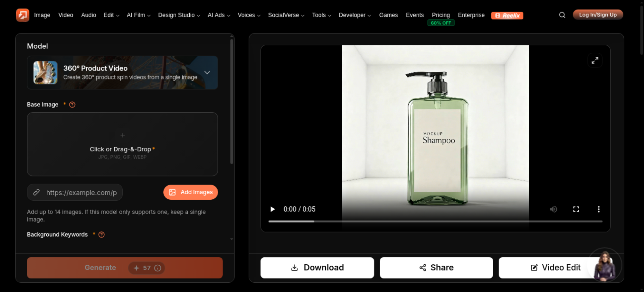Viewport: 644px width, 292px height.
Task: Click the plus icon in upload area
Action: [x=122, y=135]
